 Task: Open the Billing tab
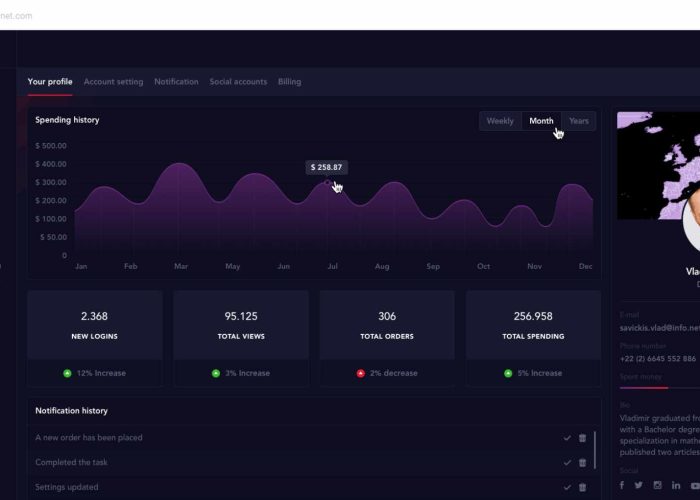coord(289,82)
